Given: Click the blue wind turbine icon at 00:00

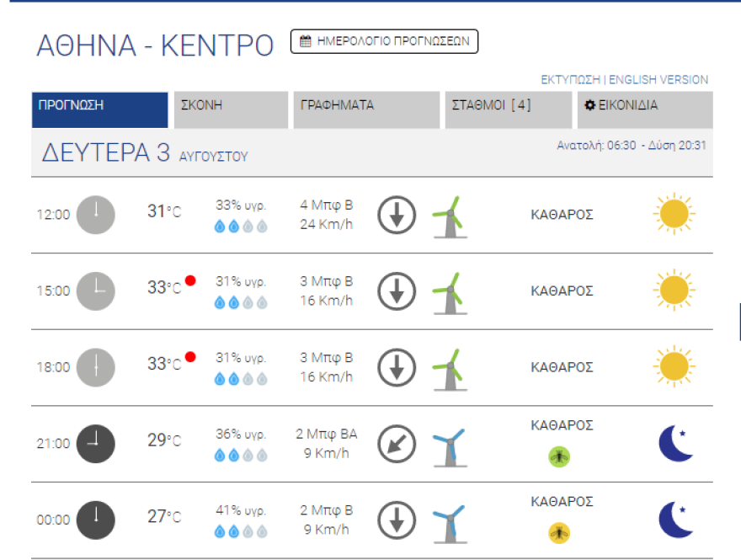Looking at the screenshot, I should 449,520.
